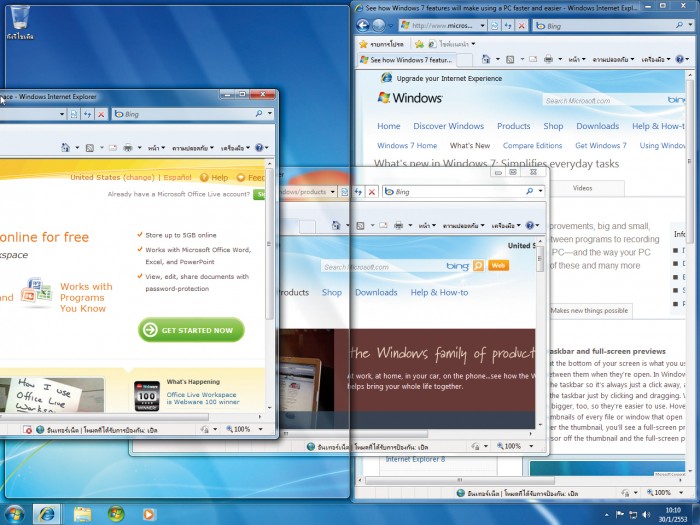Open Tools menu left of Help in Windows 7 features window
The width and height of the screenshot is (700, 525).
pyautogui.click(x=656, y=59)
